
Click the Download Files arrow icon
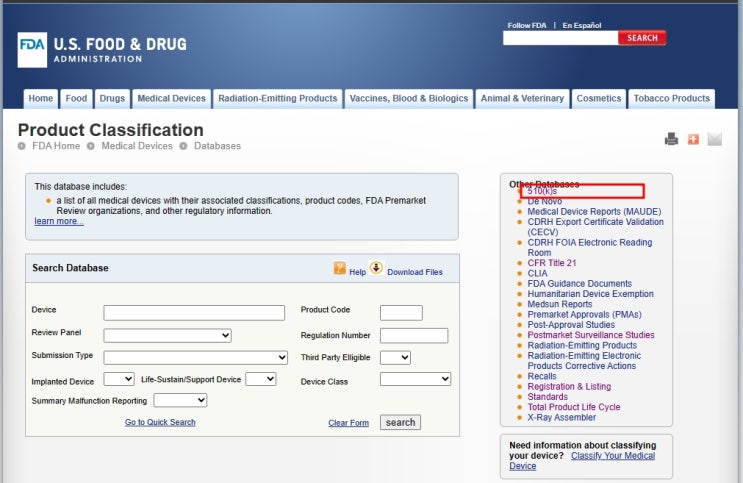click(376, 268)
